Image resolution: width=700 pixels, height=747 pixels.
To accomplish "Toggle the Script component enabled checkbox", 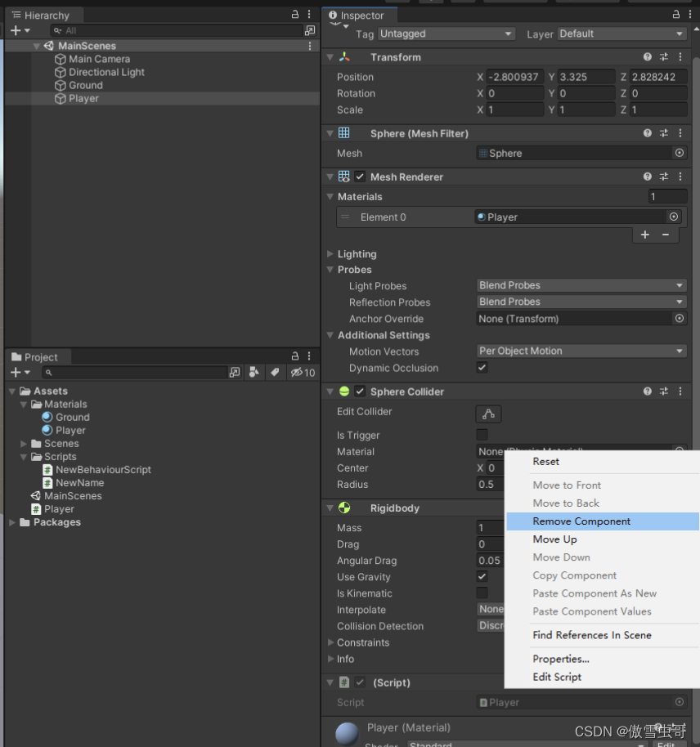I will [360, 682].
